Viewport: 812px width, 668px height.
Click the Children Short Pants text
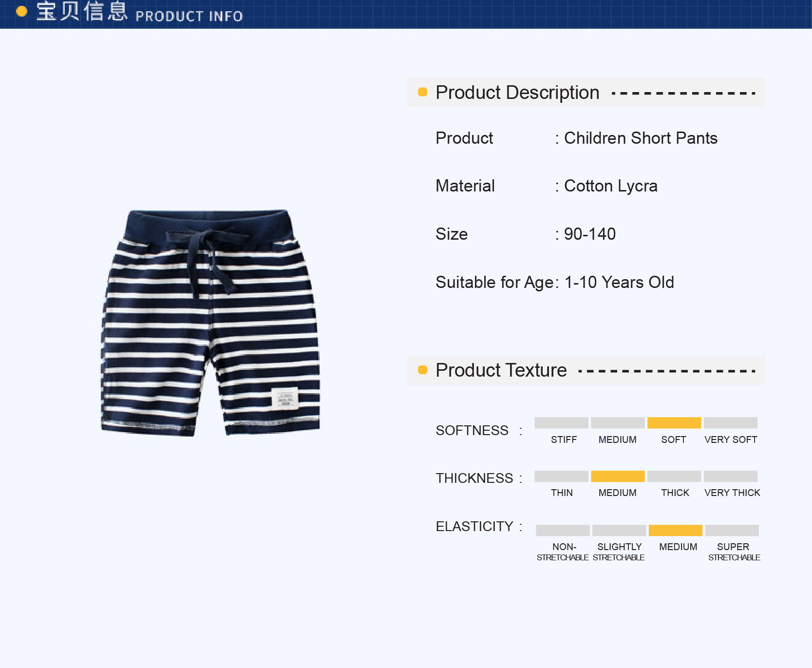[x=641, y=138]
